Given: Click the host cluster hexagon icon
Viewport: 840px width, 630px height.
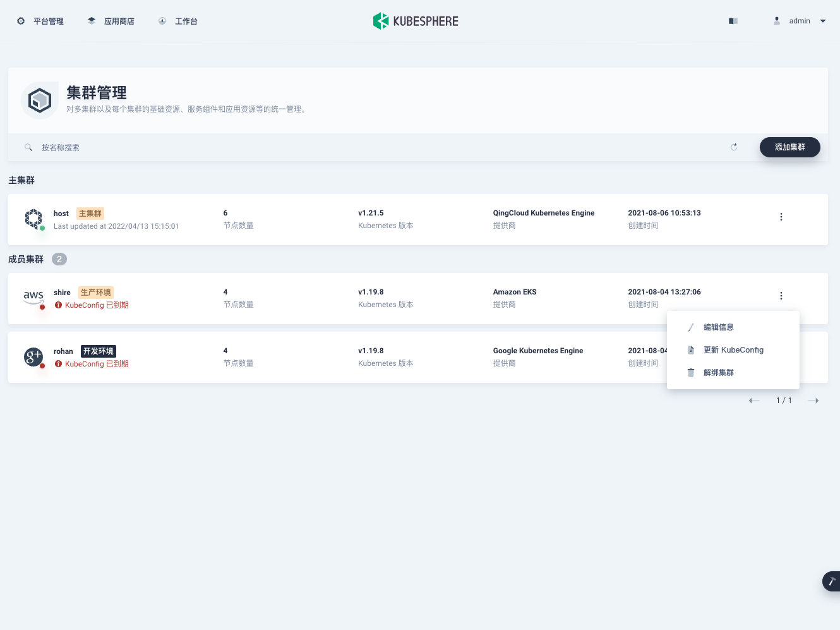Looking at the screenshot, I should pos(33,219).
